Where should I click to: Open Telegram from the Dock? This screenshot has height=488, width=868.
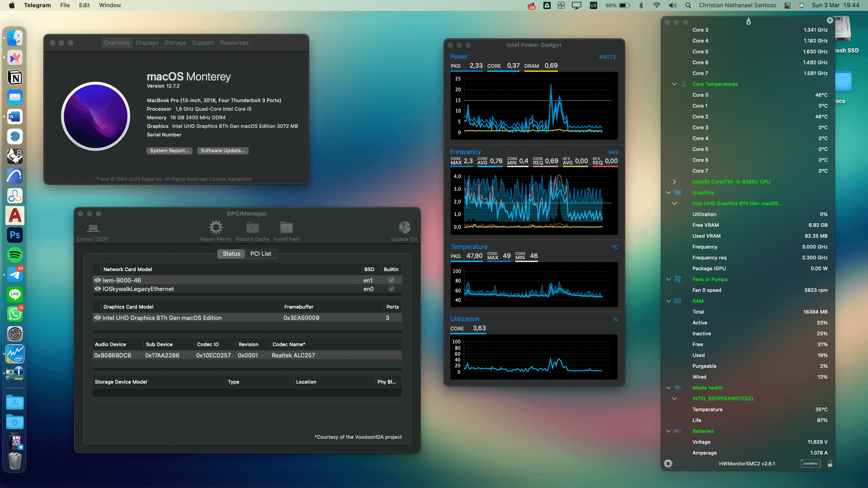[15, 275]
